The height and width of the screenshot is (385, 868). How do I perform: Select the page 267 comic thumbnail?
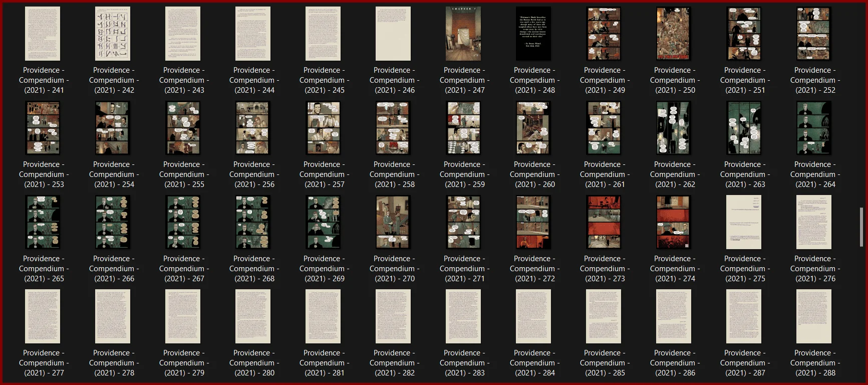pyautogui.click(x=183, y=222)
